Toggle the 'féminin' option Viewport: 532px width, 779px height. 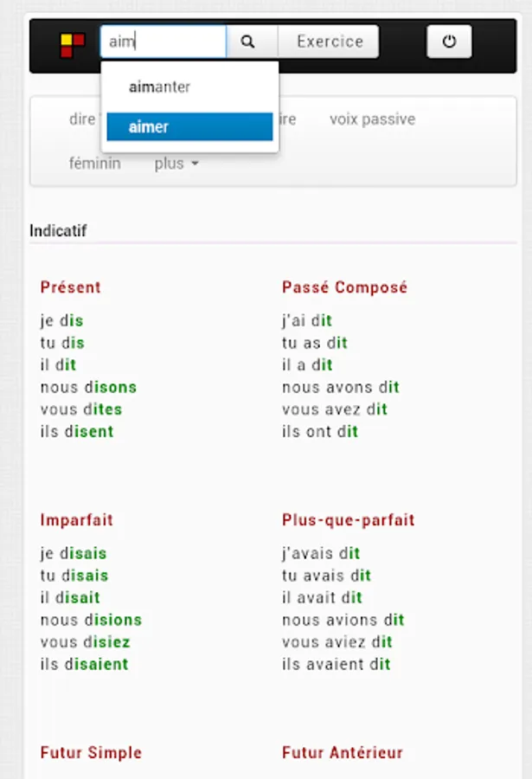pyautogui.click(x=95, y=163)
